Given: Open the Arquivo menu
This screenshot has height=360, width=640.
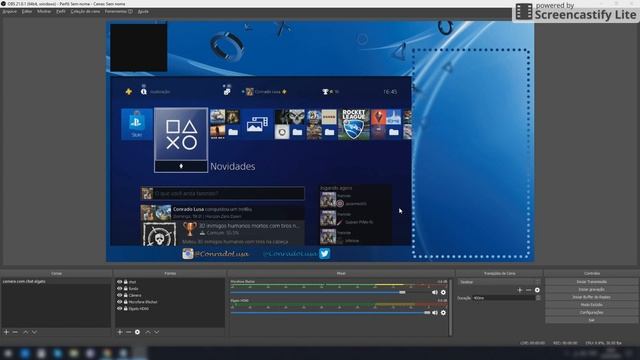Looking at the screenshot, I should [9, 11].
